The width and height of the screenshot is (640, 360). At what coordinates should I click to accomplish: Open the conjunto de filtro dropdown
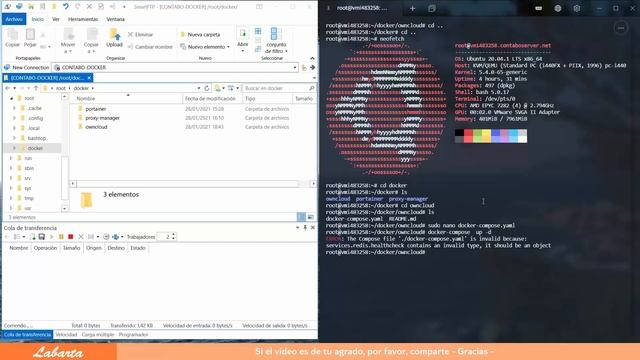click(x=286, y=51)
